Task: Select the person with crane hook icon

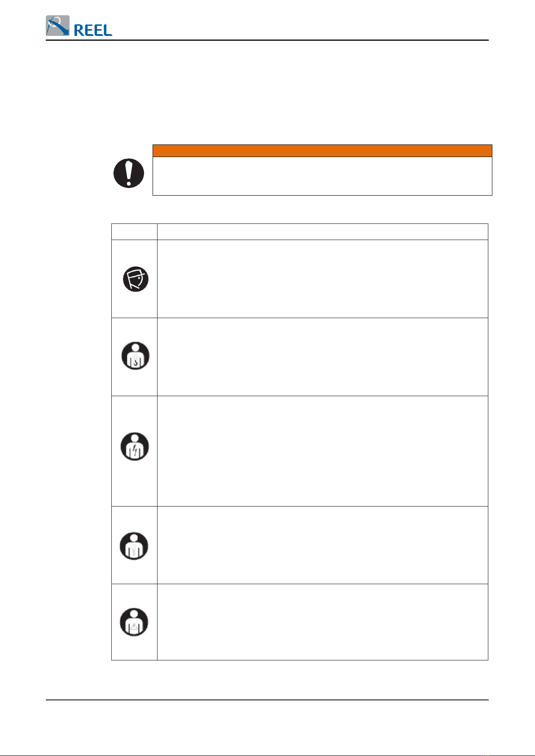Action: 135,356
